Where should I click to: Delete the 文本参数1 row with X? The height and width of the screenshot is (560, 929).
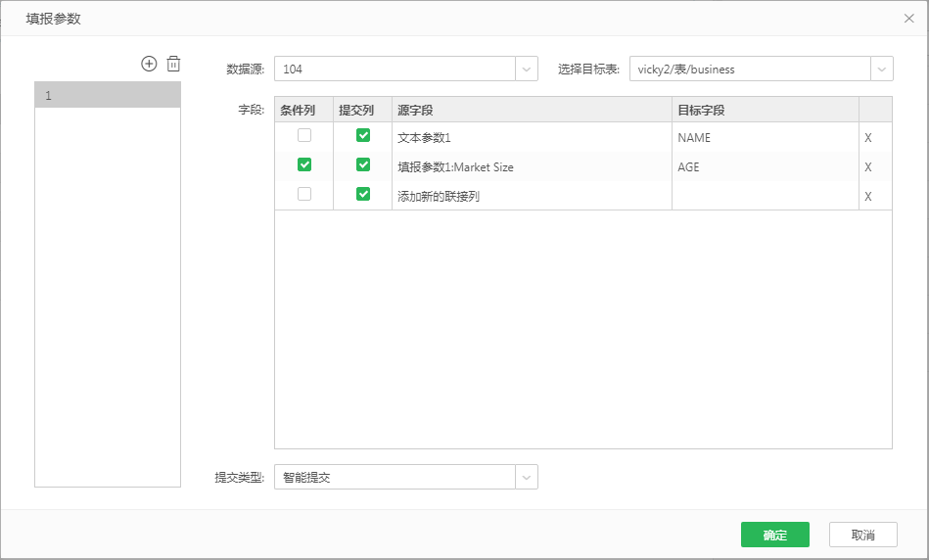[867, 138]
